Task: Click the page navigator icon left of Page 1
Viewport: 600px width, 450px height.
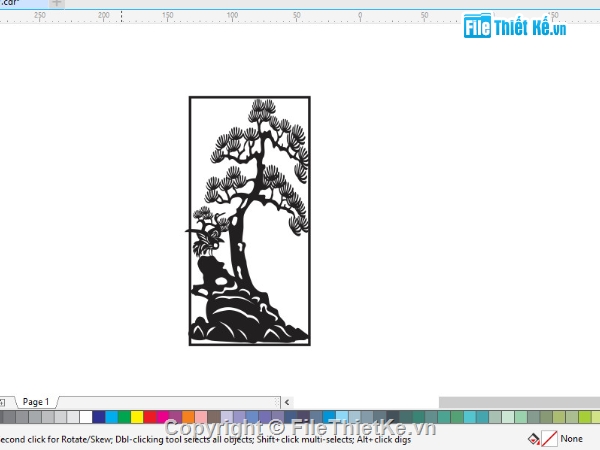Action: pos(2,402)
